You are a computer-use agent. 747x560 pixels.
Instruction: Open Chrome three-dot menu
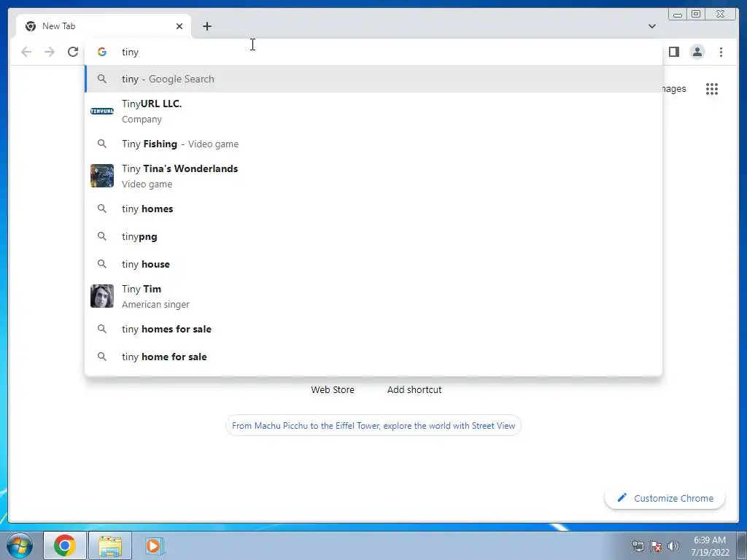tap(721, 52)
